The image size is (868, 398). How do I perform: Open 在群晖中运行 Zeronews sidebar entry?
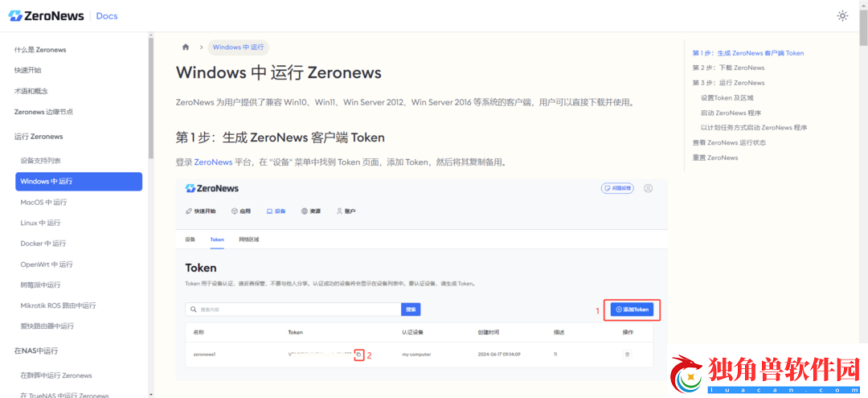56,375
